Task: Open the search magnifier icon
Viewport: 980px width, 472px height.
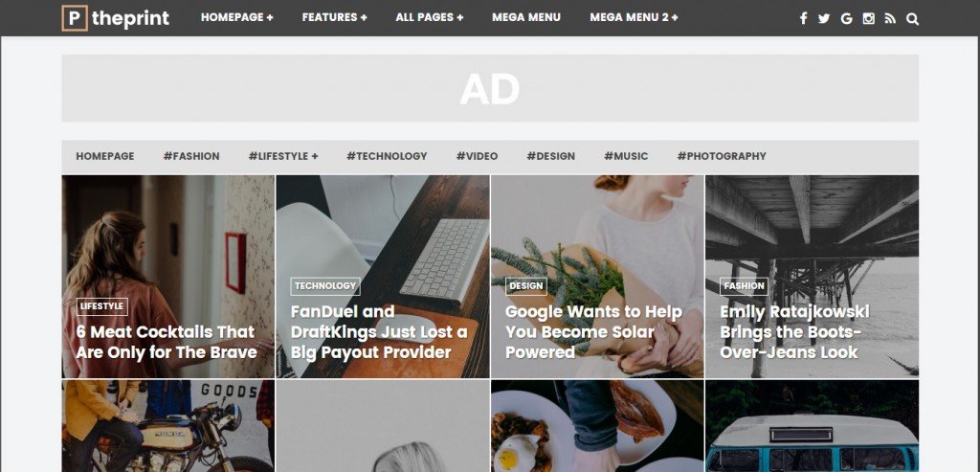Action: pos(912,19)
